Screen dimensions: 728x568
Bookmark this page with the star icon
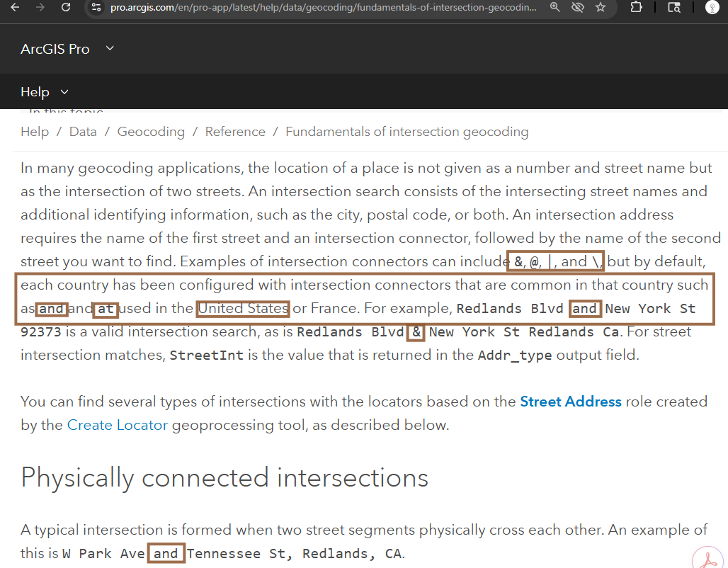coord(601,7)
